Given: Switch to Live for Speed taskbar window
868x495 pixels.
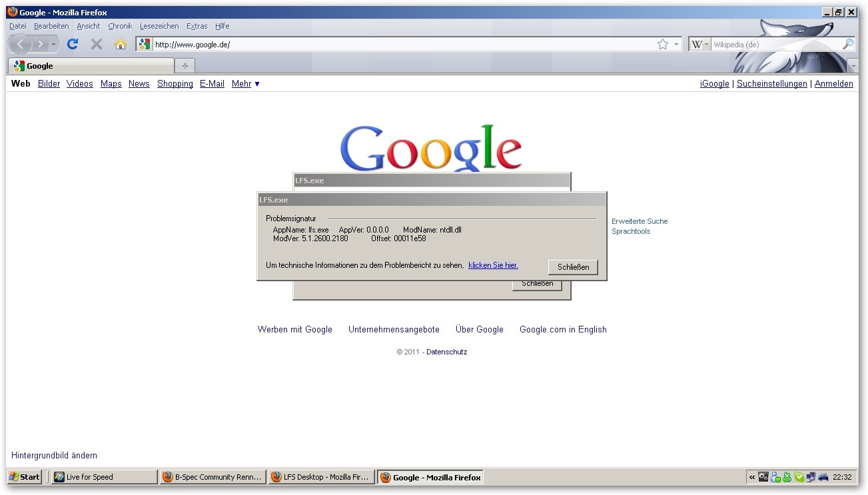Looking at the screenshot, I should [105, 477].
